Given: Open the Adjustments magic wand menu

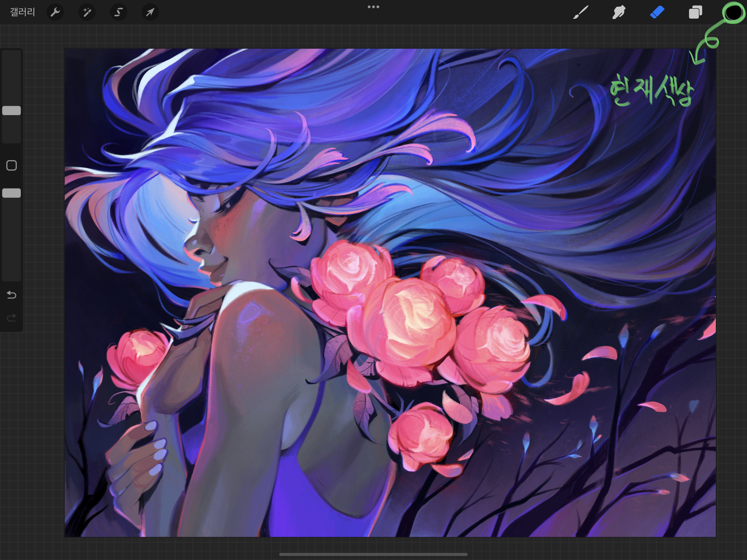Looking at the screenshot, I should 87,13.
